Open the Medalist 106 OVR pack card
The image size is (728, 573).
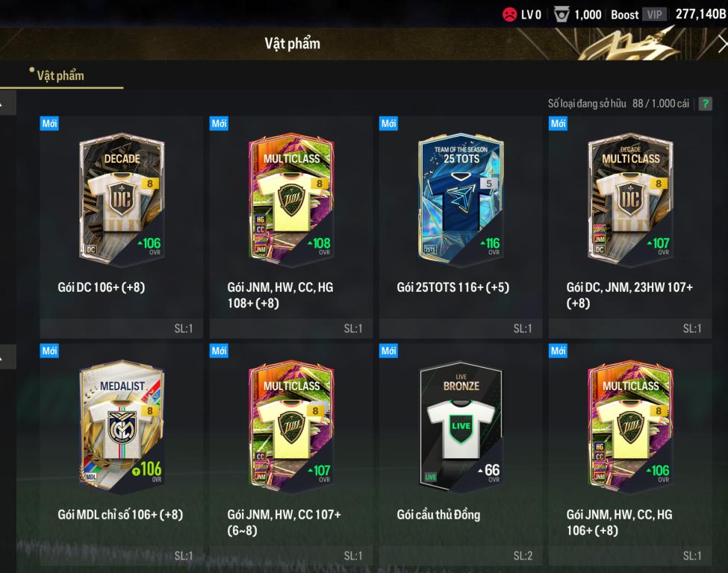pyautogui.click(x=121, y=454)
